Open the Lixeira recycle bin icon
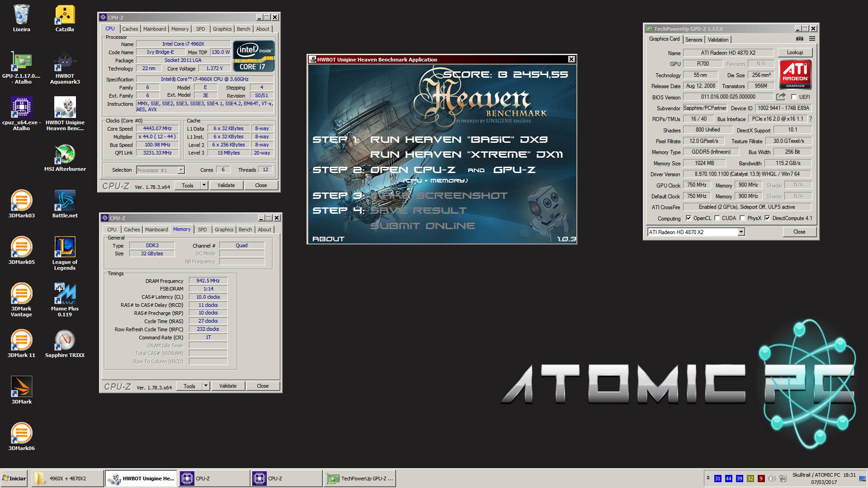This screenshot has height=488, width=868. coord(21,18)
